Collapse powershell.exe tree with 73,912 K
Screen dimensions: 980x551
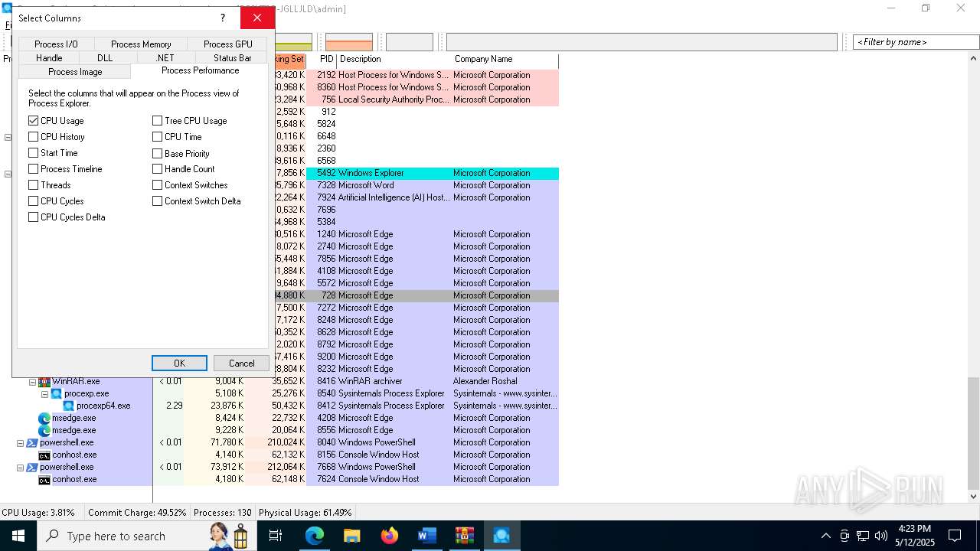click(20, 467)
